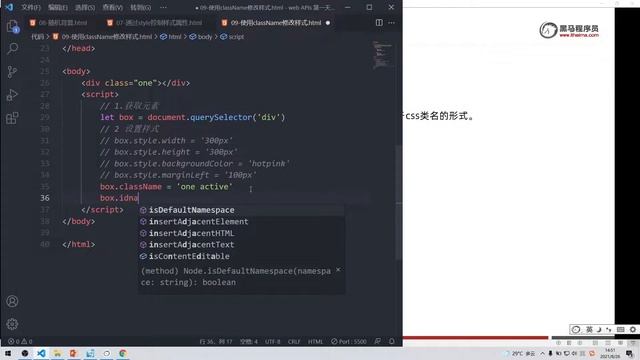Click the unsaved dot on the active tab
The width and height of the screenshot is (640, 360).
point(328,23)
